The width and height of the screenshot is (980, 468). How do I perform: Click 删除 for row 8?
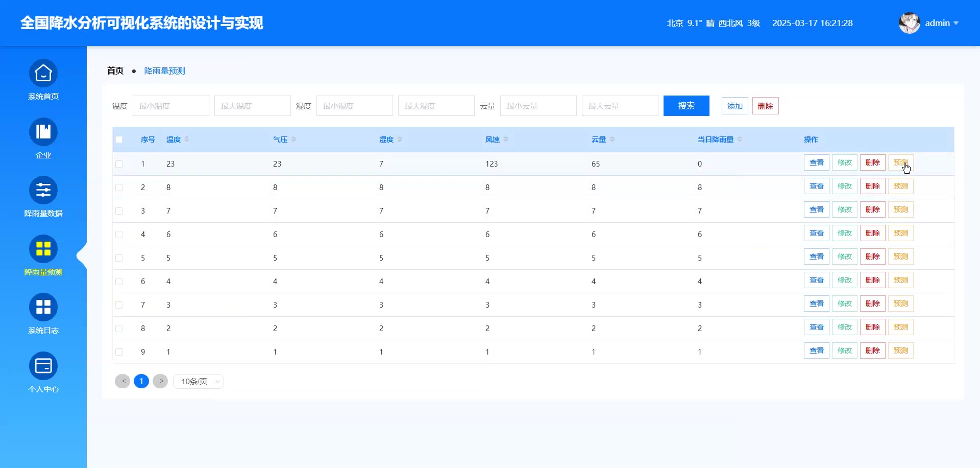(873, 327)
